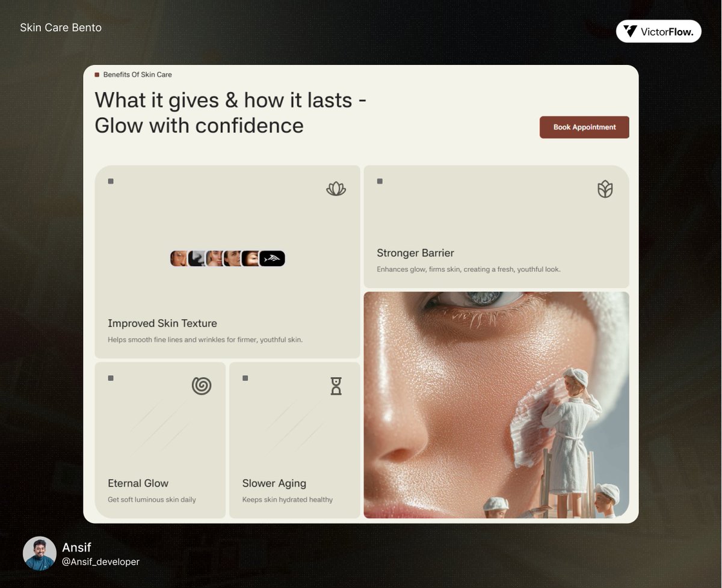
Task: Select the Skin Care Bento title text
Action: [61, 28]
